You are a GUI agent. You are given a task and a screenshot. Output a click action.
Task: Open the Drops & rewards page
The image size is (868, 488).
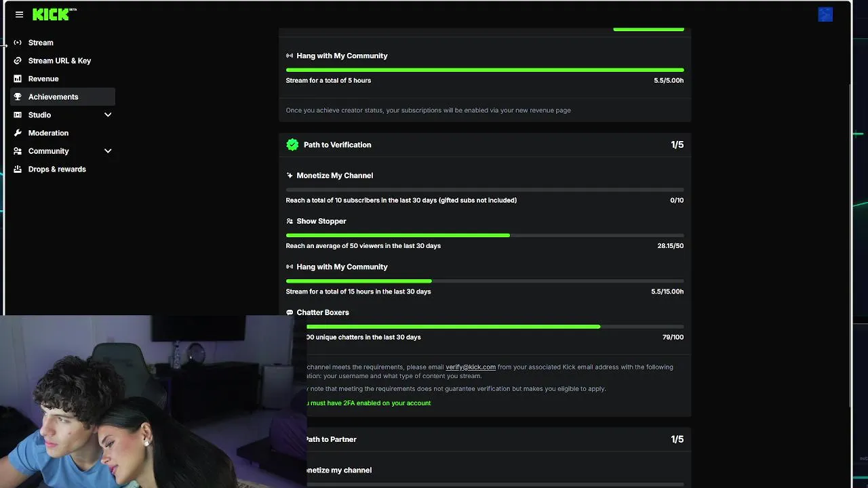click(57, 169)
